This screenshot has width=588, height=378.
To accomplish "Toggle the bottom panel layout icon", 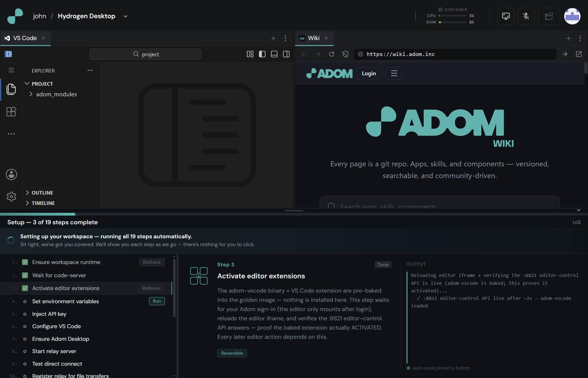I will pos(274,54).
